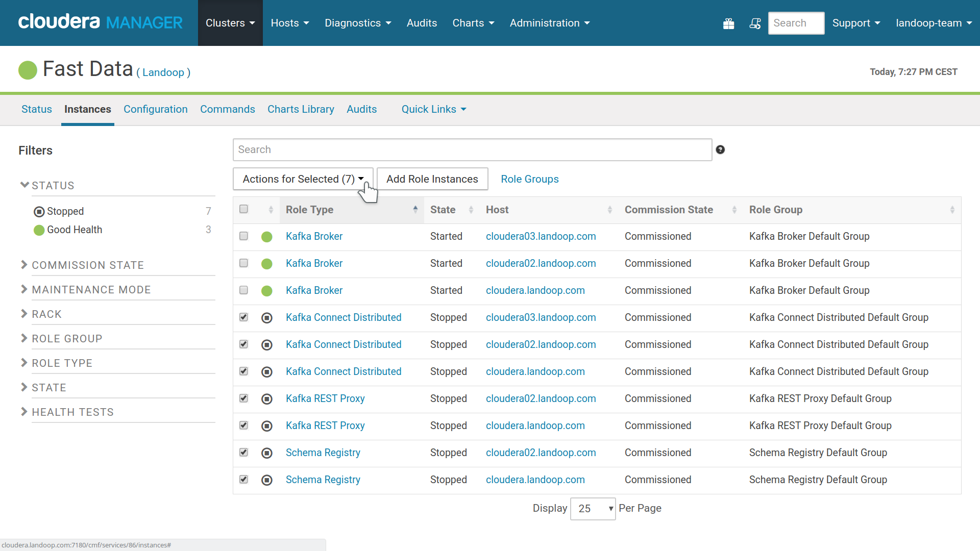Viewport: 980px width, 551px height.
Task: Toggle the select-all checkbox in table header
Action: point(243,209)
